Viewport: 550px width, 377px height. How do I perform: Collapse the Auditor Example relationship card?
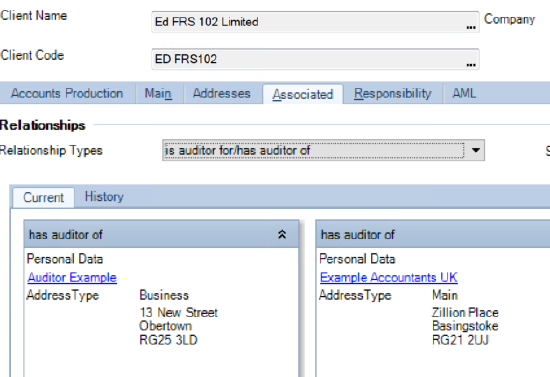click(282, 234)
